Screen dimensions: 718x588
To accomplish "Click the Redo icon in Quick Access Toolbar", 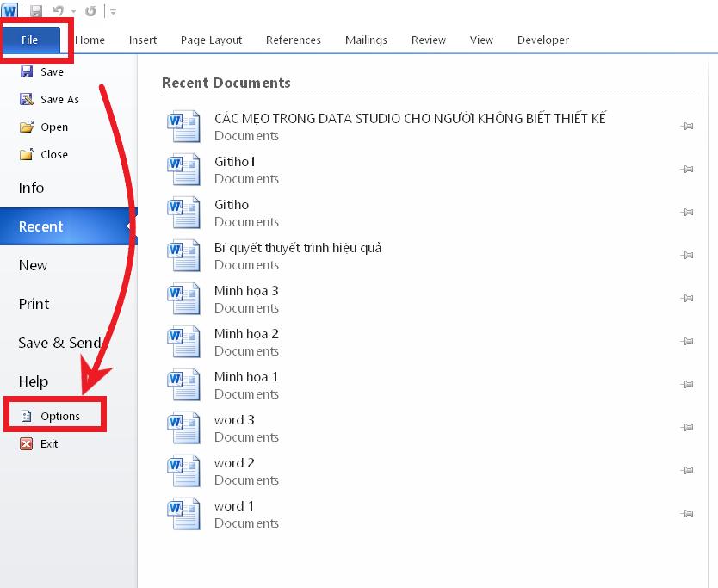I will click(90, 11).
